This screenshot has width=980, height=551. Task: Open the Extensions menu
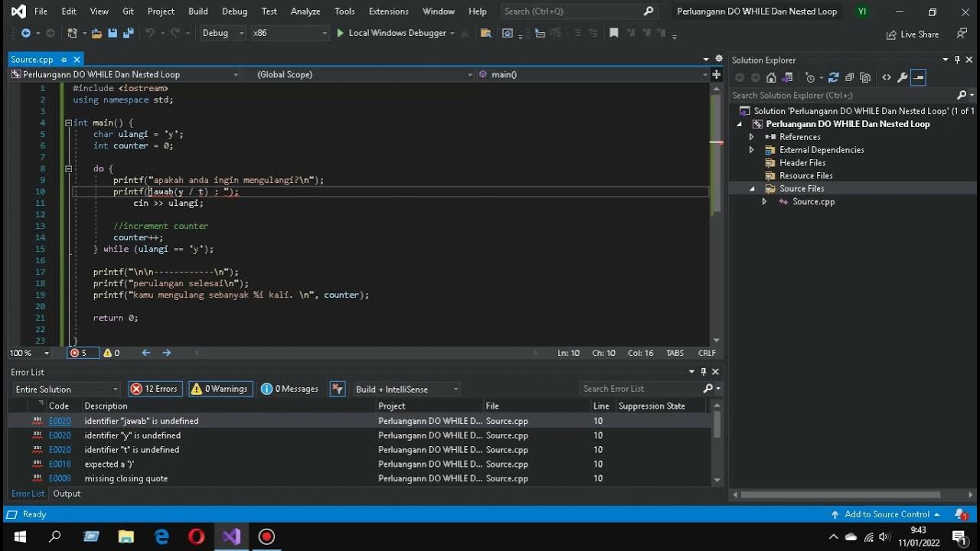388,11
